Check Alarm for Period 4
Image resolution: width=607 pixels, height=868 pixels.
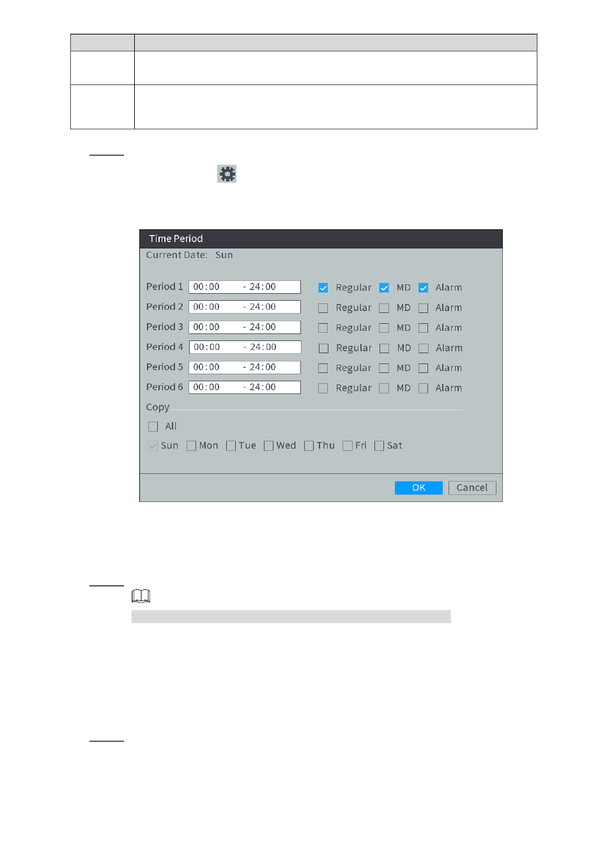424,348
